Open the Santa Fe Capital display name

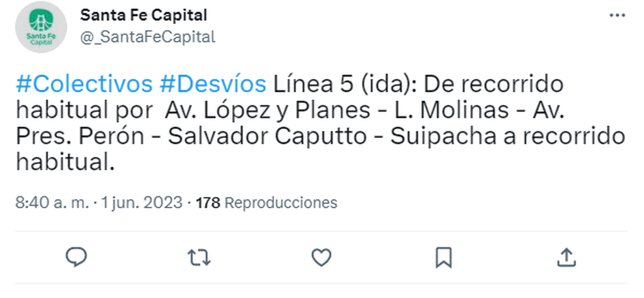pyautogui.click(x=143, y=15)
